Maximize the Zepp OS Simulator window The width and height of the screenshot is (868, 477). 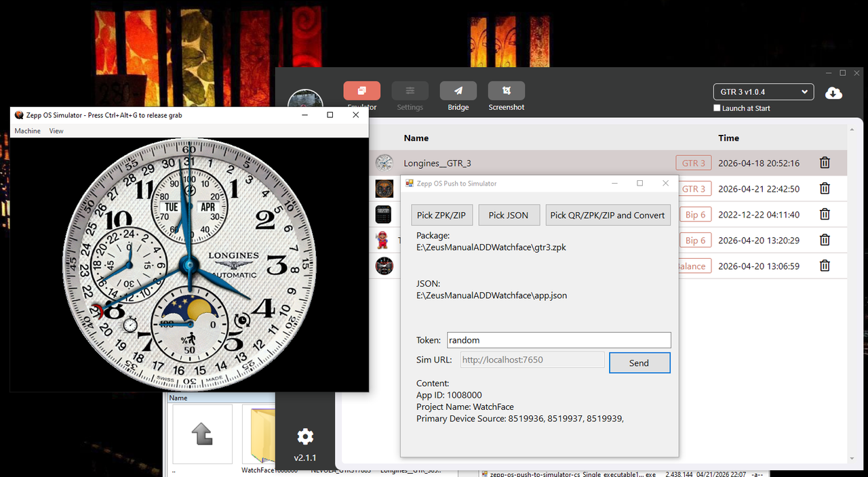click(330, 115)
